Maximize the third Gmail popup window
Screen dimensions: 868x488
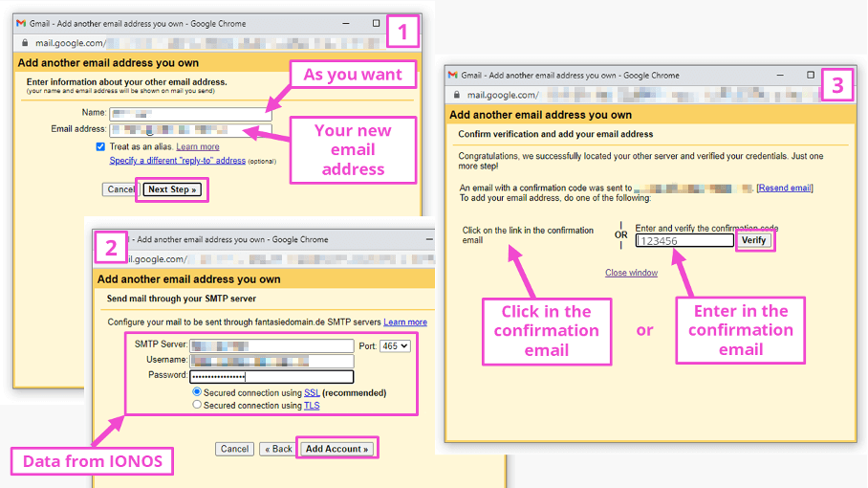click(811, 75)
